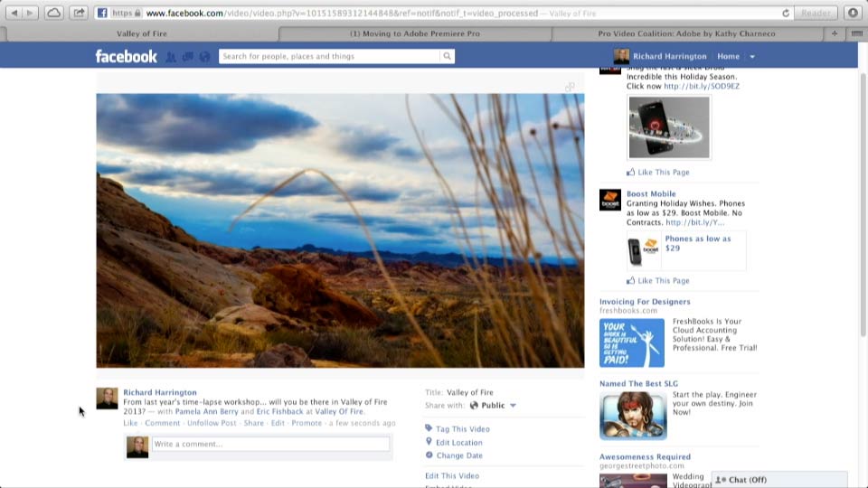The height and width of the screenshot is (488, 868).
Task: Open Richard Harrington post author link
Action: point(159,392)
